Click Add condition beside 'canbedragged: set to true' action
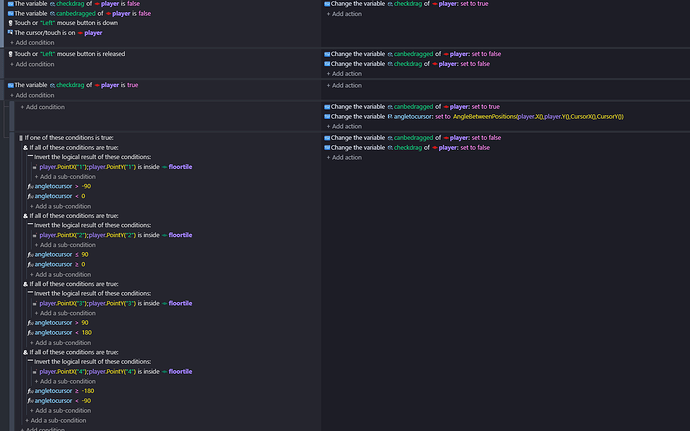Image resolution: width=690 pixels, height=431 pixels. 43,107
